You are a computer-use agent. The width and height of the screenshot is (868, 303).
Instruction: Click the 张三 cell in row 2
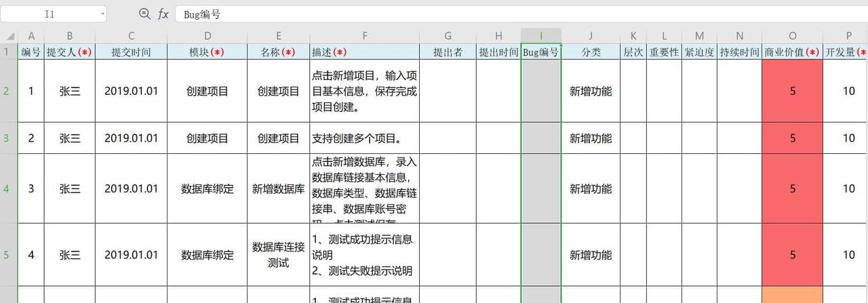70,91
